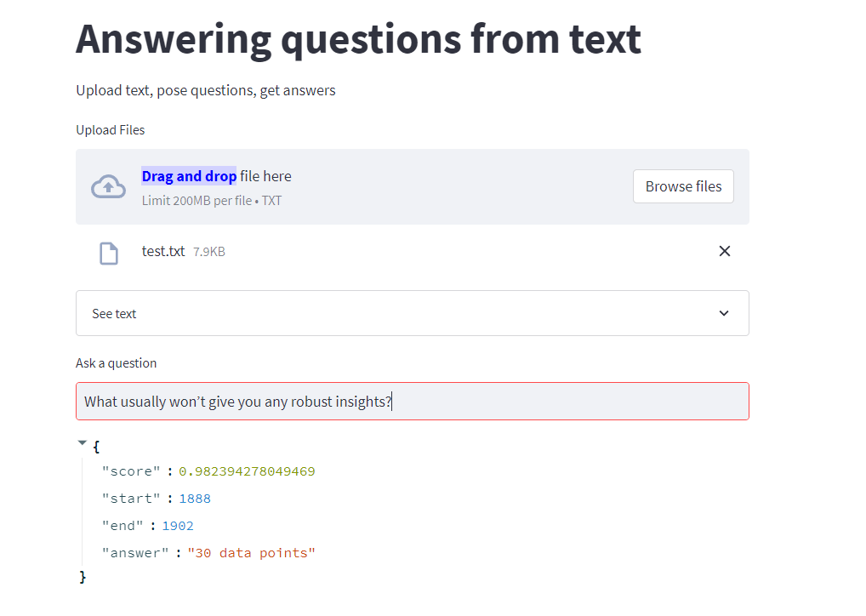Image resolution: width=866 pixels, height=616 pixels.
Task: Click the test.txt document icon
Action: click(108, 253)
